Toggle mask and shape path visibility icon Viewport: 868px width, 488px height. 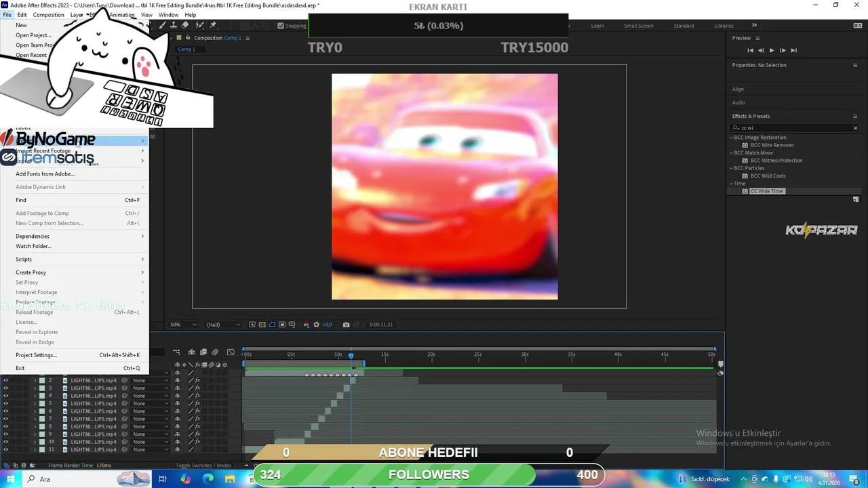pyautogui.click(x=272, y=325)
